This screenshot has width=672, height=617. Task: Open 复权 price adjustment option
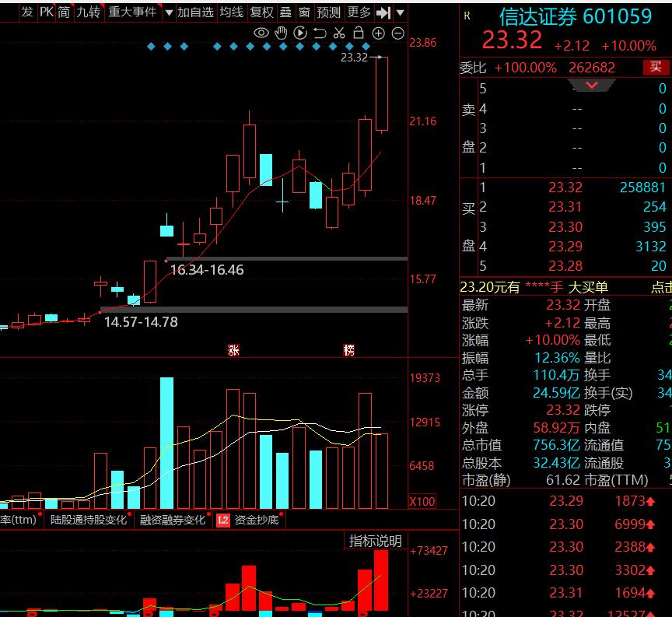(262, 12)
